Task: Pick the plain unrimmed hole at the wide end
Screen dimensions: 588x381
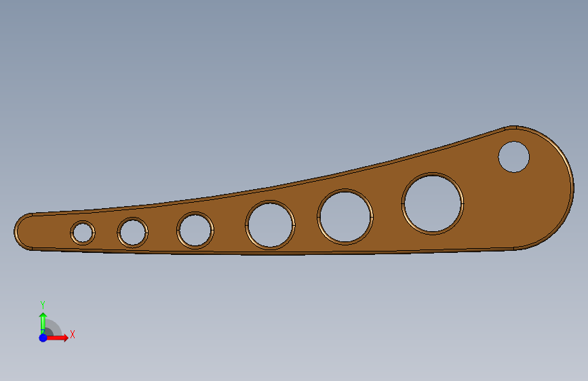Action: [x=514, y=157]
